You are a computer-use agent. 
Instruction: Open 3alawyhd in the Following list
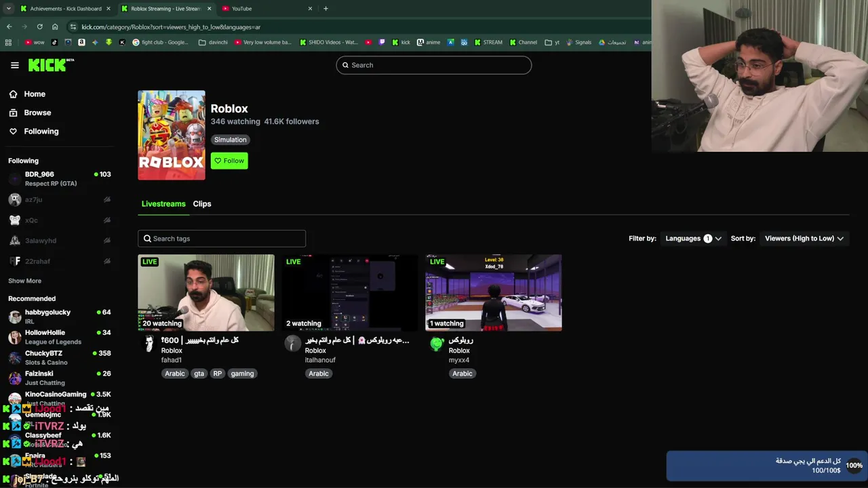click(60, 241)
